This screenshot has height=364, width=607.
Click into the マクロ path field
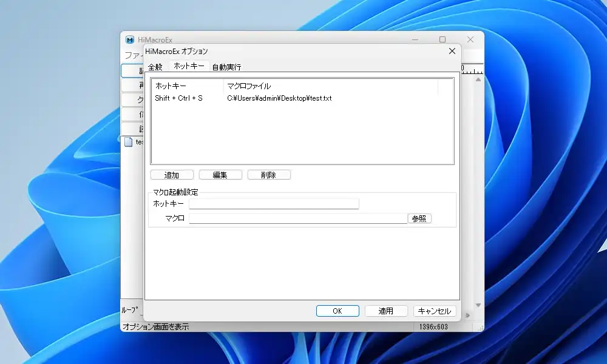(297, 218)
